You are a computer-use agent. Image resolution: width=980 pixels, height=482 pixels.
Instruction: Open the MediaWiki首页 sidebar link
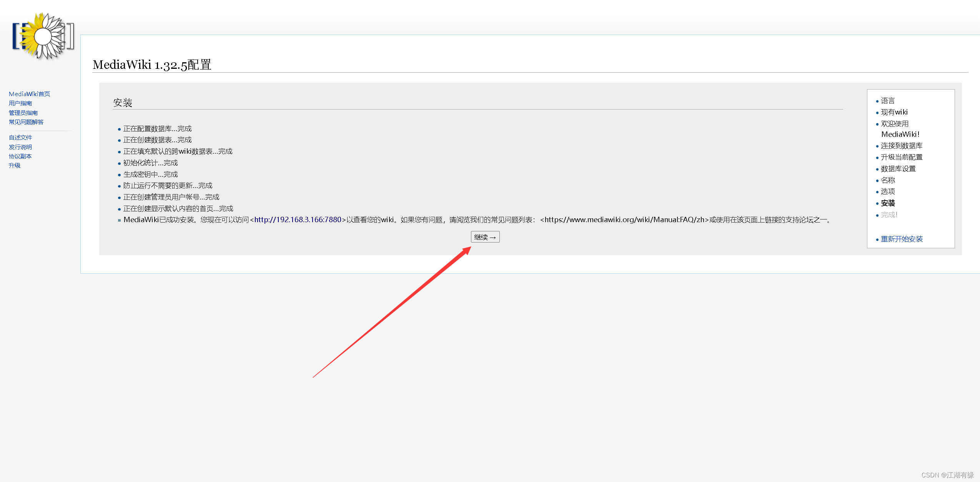click(29, 94)
